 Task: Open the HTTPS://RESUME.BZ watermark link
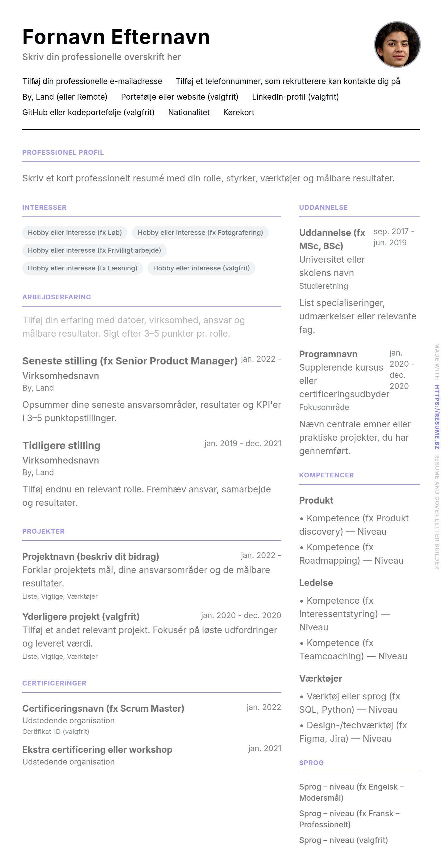point(437,417)
